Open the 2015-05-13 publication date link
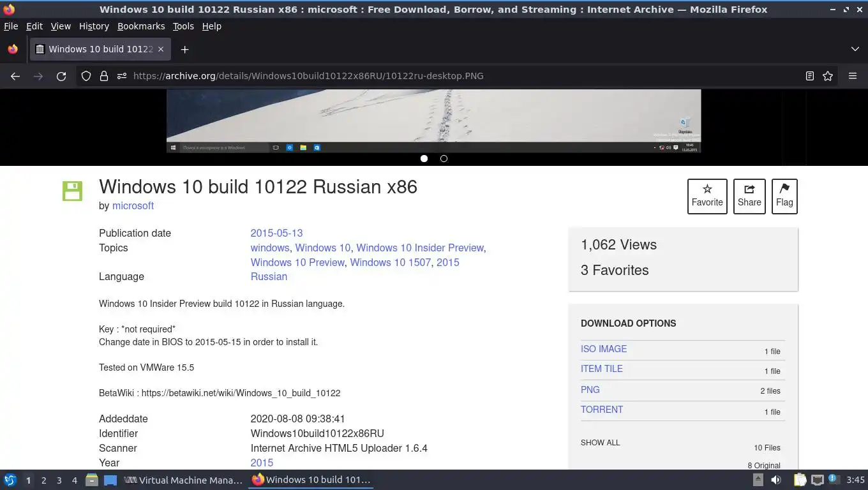The height and width of the screenshot is (490, 868). click(276, 233)
